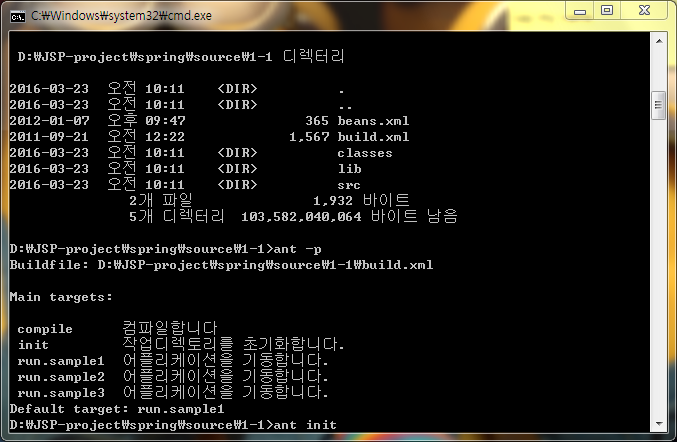Click the 'ant init' command text

(305, 425)
